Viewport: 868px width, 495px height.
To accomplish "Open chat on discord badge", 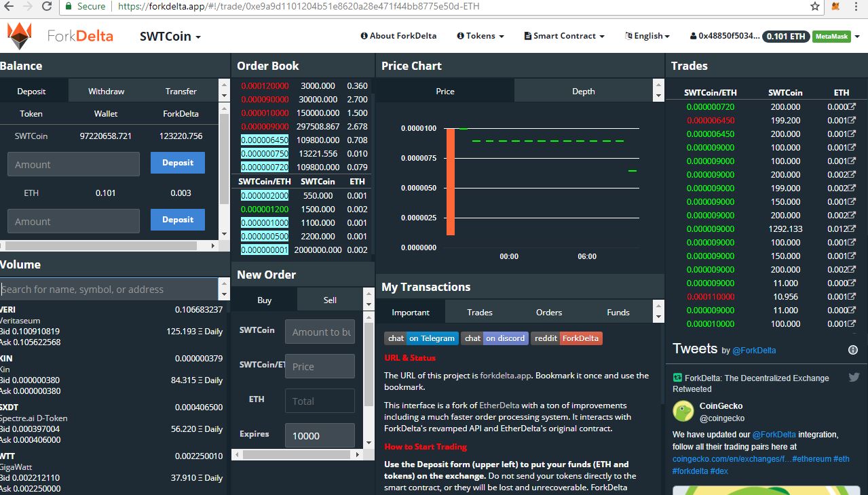I will coord(495,338).
